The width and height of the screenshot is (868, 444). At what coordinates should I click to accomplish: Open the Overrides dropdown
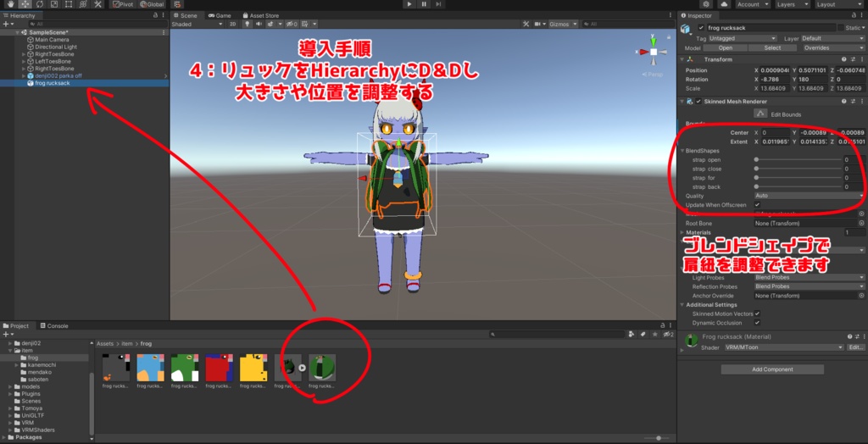click(x=833, y=48)
